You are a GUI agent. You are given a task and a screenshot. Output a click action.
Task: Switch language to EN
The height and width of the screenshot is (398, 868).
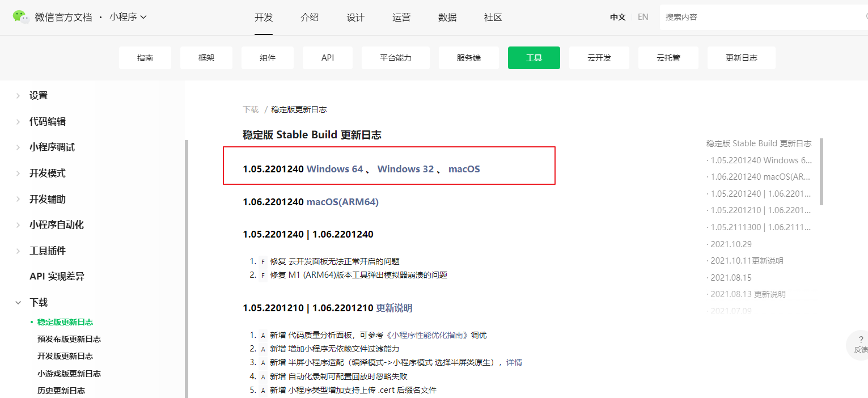[x=643, y=18]
